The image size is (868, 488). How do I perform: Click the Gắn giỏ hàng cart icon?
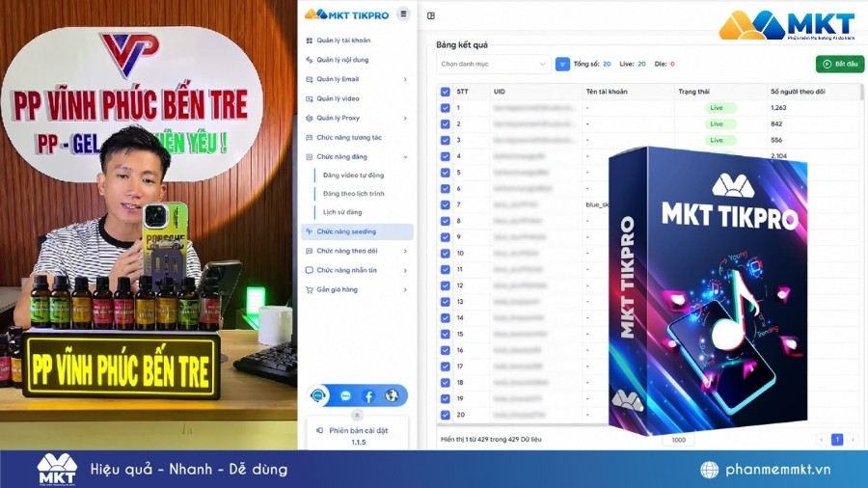pos(310,289)
